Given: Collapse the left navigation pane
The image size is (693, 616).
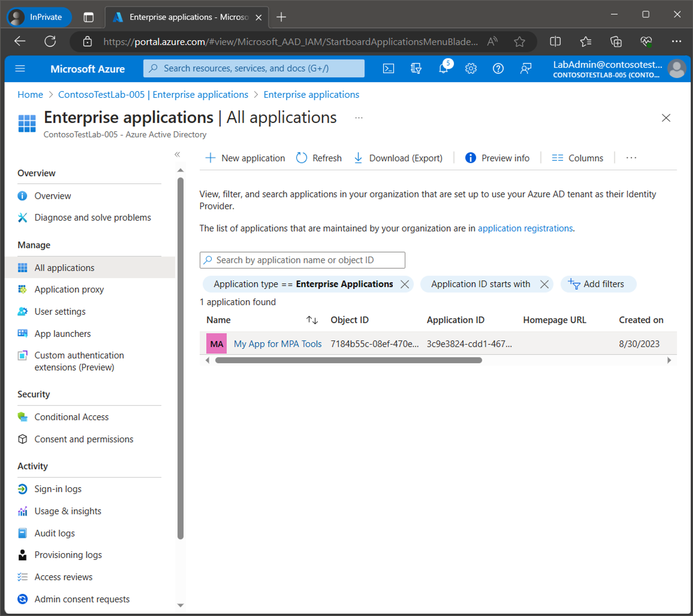Looking at the screenshot, I should 177,155.
